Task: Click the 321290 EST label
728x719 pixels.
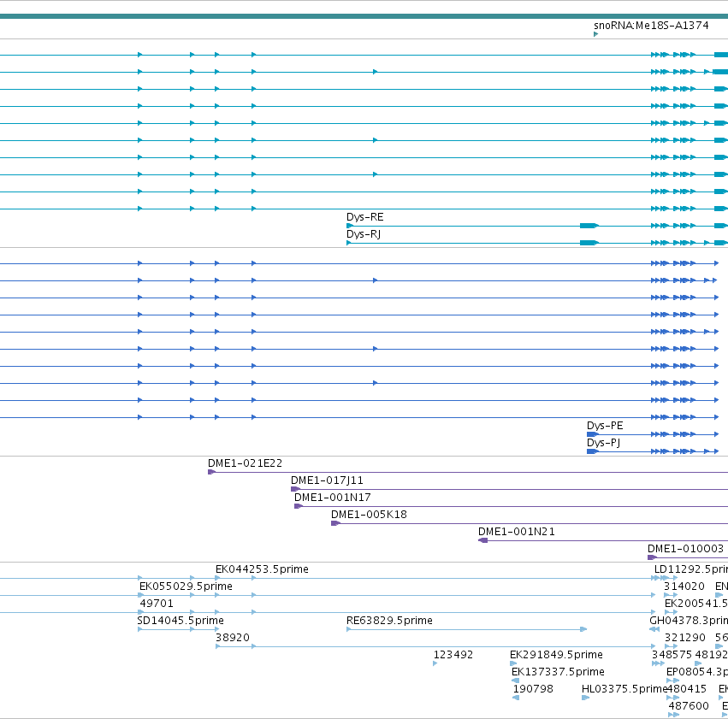Action: click(x=685, y=638)
